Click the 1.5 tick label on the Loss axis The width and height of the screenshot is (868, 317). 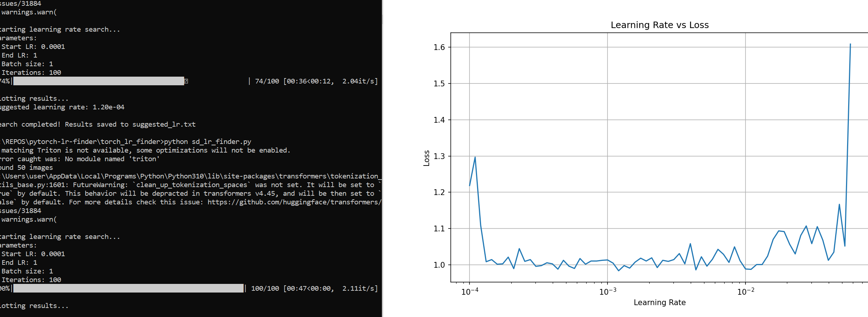[439, 83]
